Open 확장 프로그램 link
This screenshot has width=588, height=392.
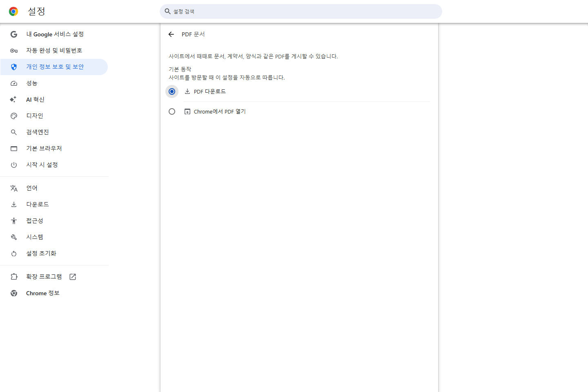click(x=54, y=277)
